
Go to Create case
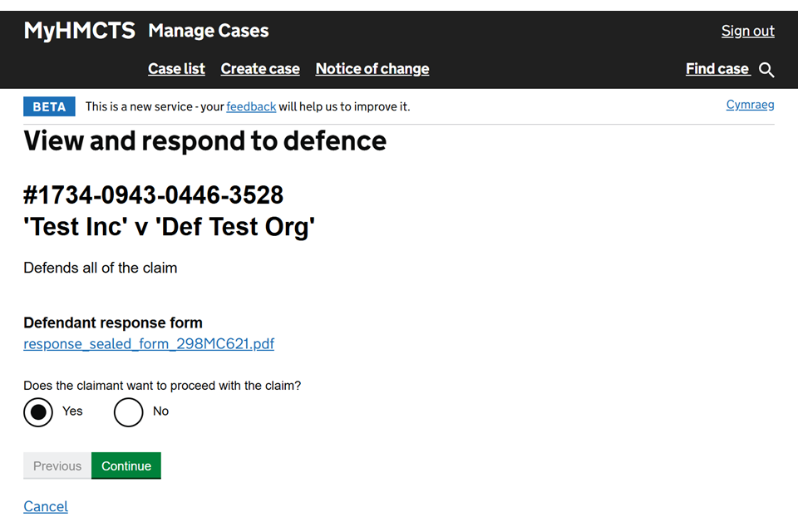[260, 69]
